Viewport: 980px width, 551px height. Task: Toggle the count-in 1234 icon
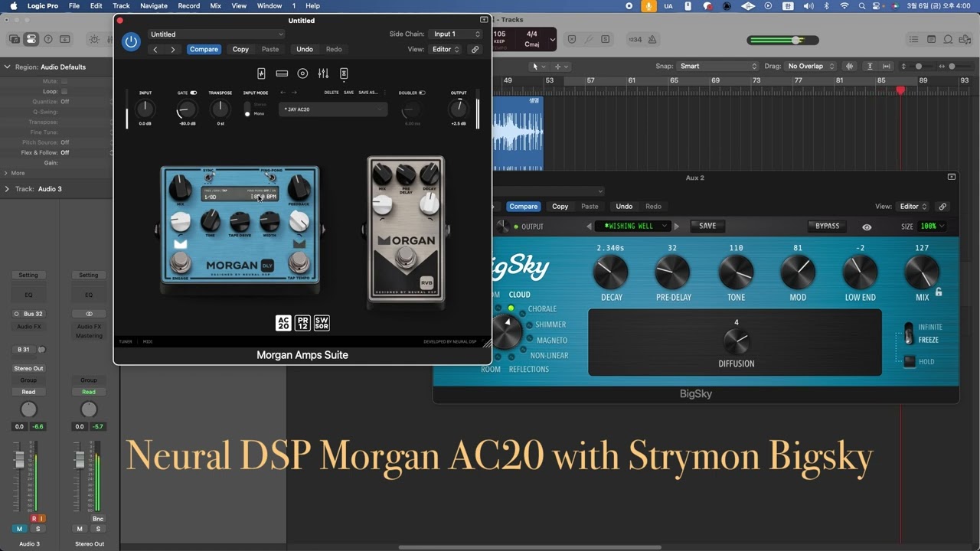[635, 39]
